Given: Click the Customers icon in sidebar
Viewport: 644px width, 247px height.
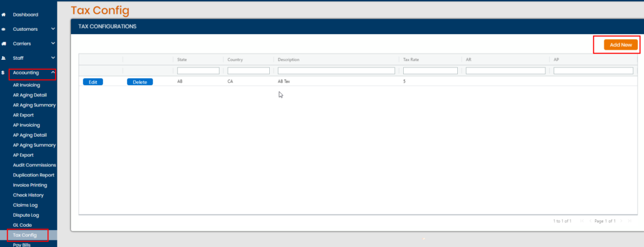Looking at the screenshot, I should (3, 29).
